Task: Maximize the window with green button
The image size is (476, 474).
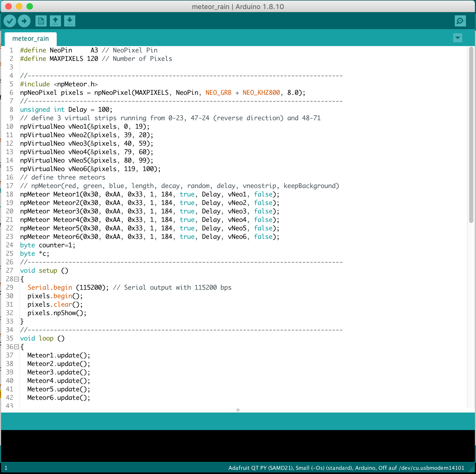Action: click(30, 6)
